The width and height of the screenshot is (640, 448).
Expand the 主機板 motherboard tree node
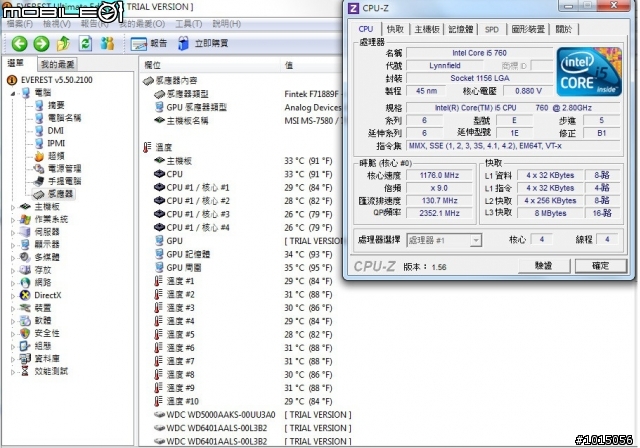pyautogui.click(x=13, y=207)
